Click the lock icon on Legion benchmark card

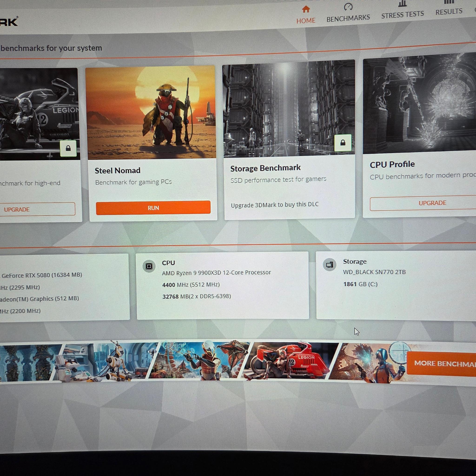pos(68,148)
